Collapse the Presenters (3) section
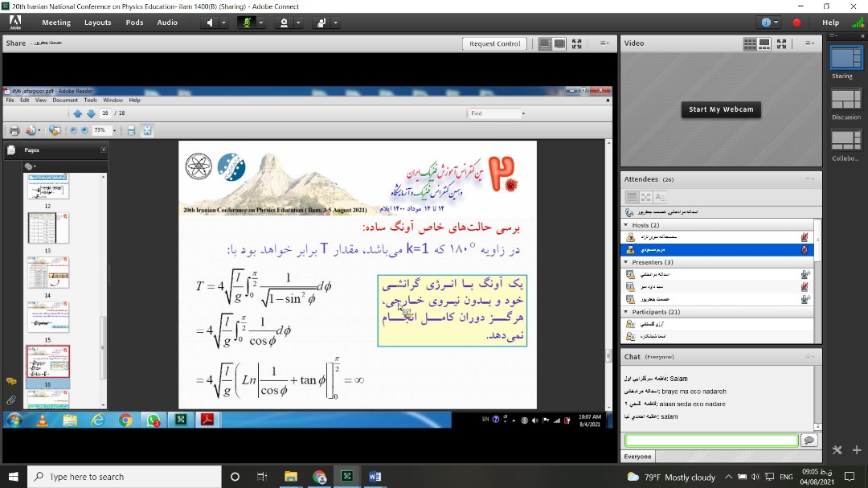 [x=627, y=262]
